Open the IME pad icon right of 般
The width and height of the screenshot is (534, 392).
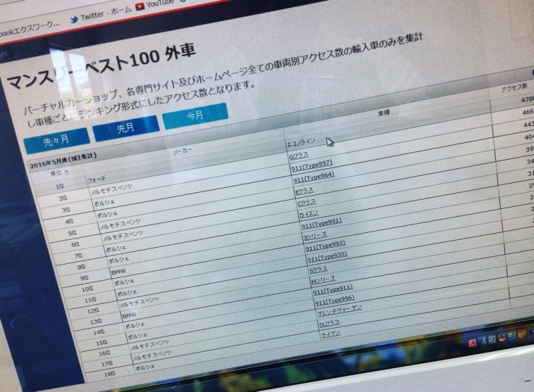[502, 338]
